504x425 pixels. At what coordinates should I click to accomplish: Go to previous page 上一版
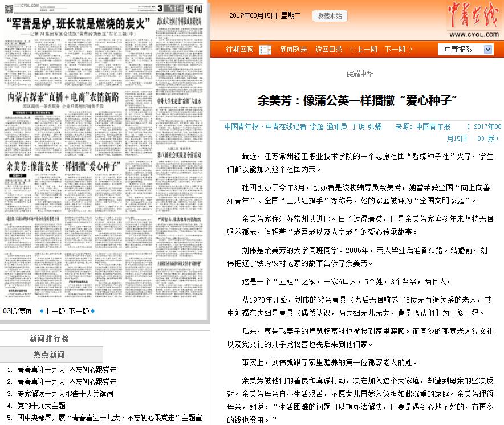[x=55, y=311]
